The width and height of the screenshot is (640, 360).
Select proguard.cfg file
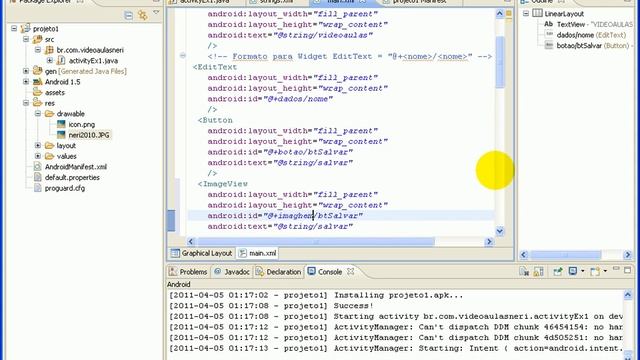pos(65,188)
